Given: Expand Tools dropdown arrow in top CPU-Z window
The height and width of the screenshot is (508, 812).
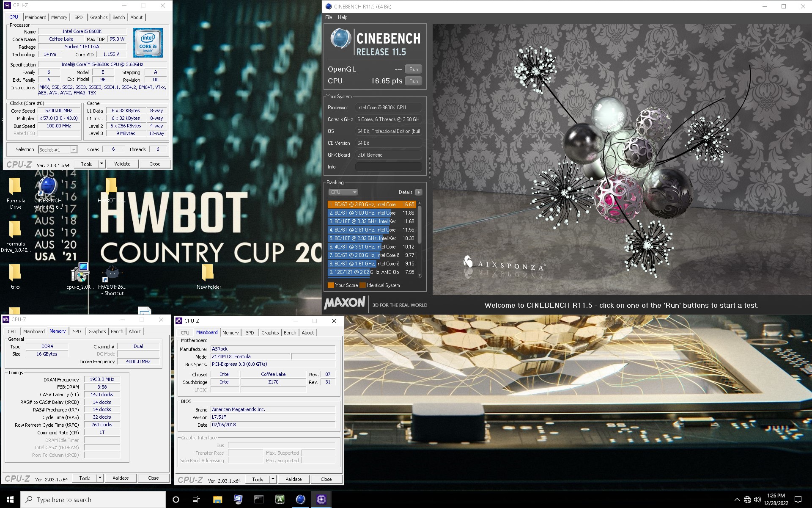Looking at the screenshot, I should click(101, 164).
